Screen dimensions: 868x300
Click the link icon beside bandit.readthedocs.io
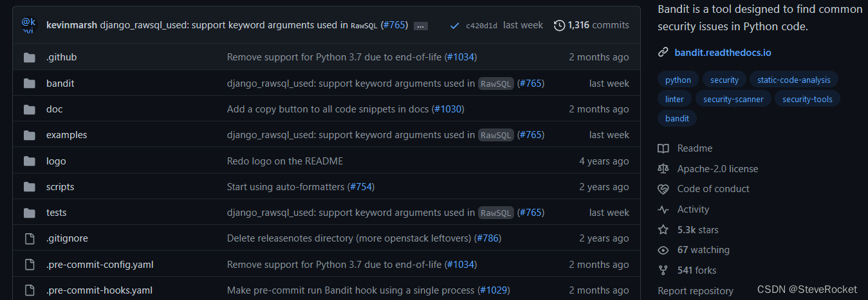(663, 53)
